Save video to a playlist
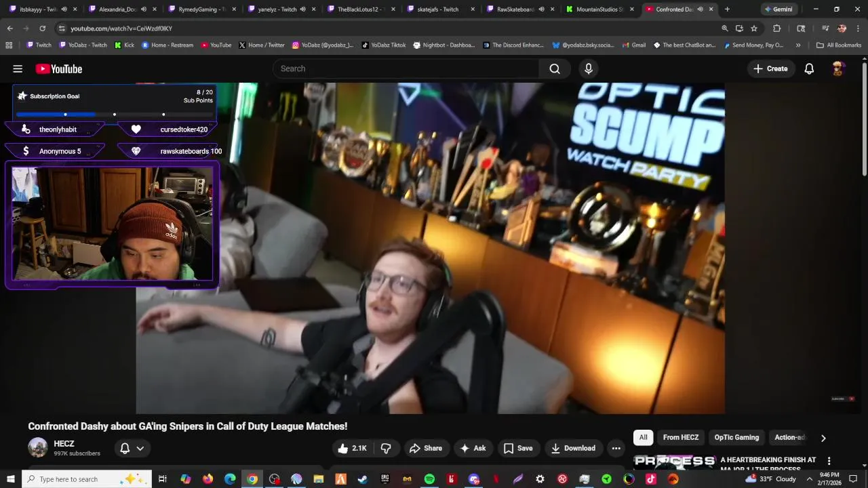The height and width of the screenshot is (488, 868). tap(518, 448)
